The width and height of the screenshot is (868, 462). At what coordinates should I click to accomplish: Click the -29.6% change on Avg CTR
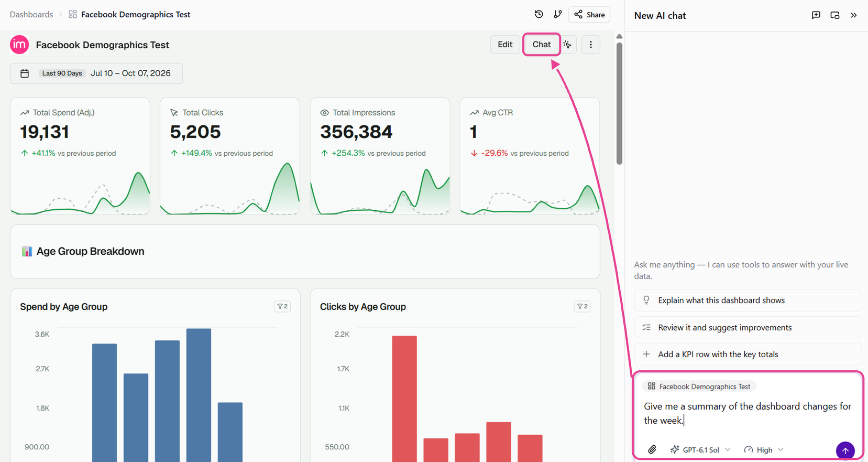(x=495, y=153)
